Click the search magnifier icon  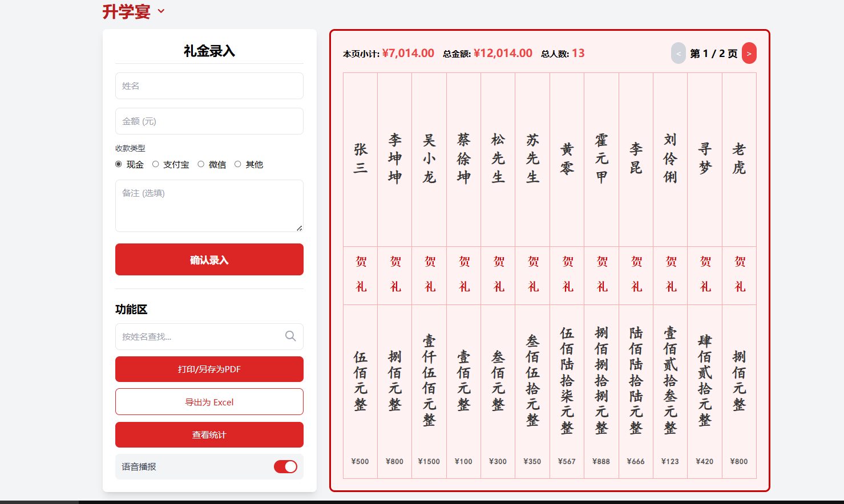(x=290, y=336)
